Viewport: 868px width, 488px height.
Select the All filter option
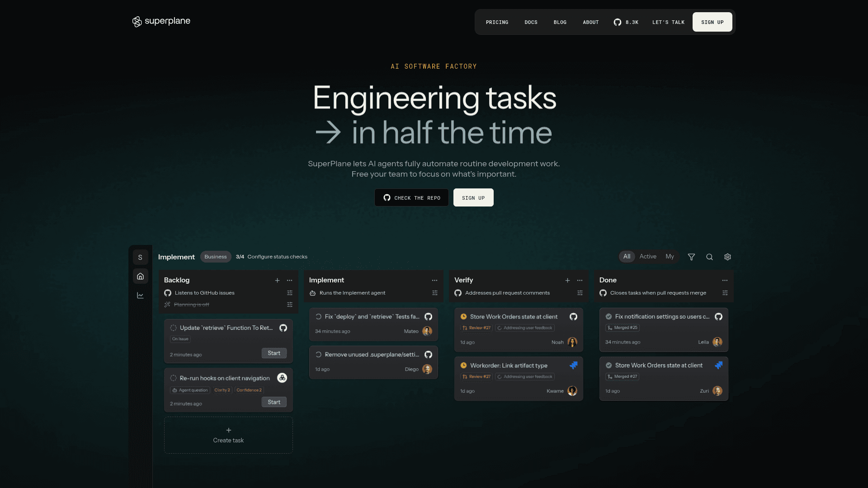point(627,257)
